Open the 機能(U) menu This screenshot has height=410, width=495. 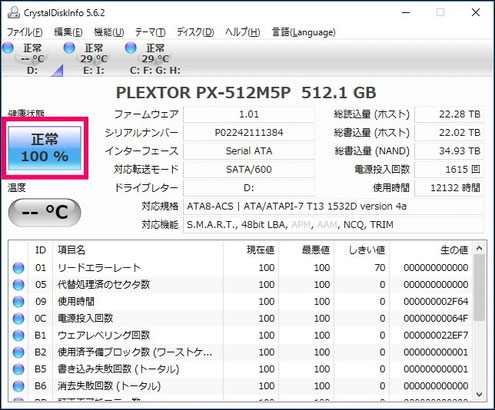click(109, 32)
